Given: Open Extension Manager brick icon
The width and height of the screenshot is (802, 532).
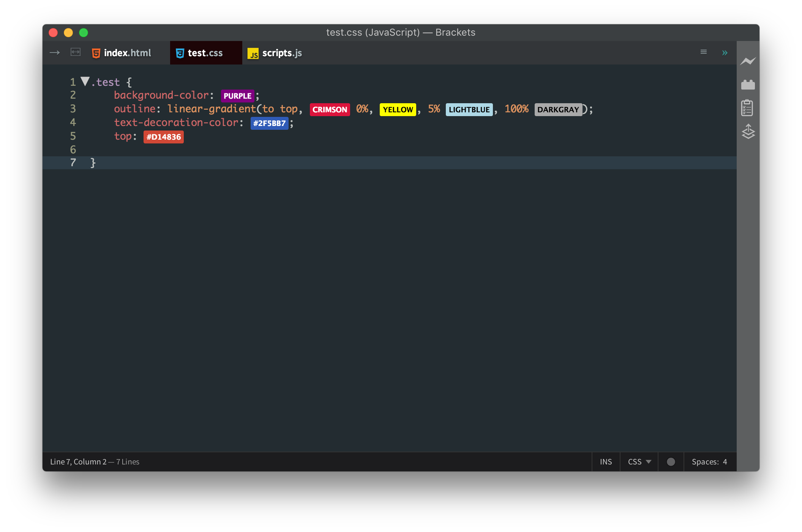Looking at the screenshot, I should [748, 85].
